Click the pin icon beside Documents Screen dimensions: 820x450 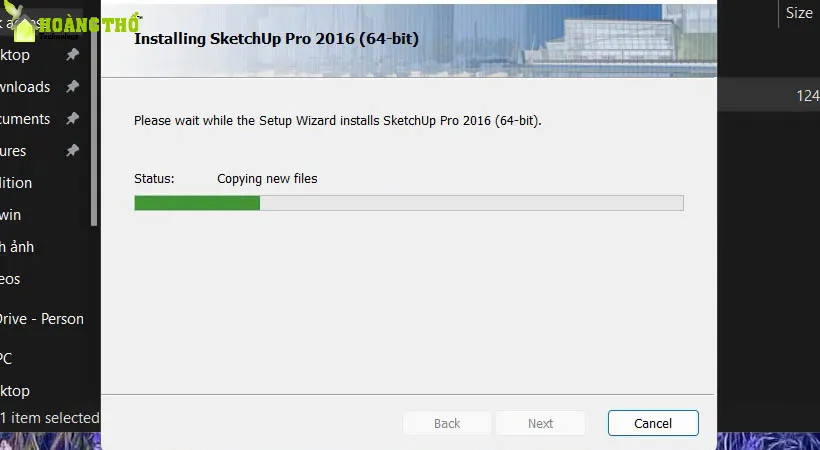click(x=72, y=119)
